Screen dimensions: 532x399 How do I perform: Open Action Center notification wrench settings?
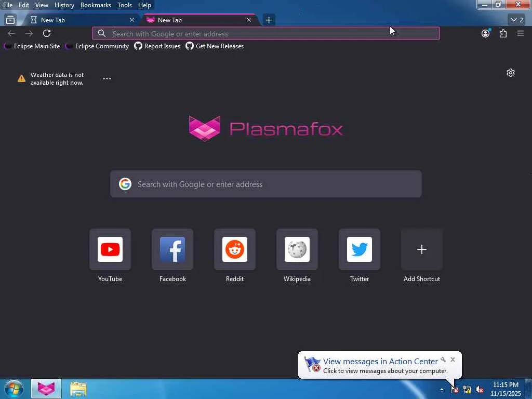click(x=443, y=360)
